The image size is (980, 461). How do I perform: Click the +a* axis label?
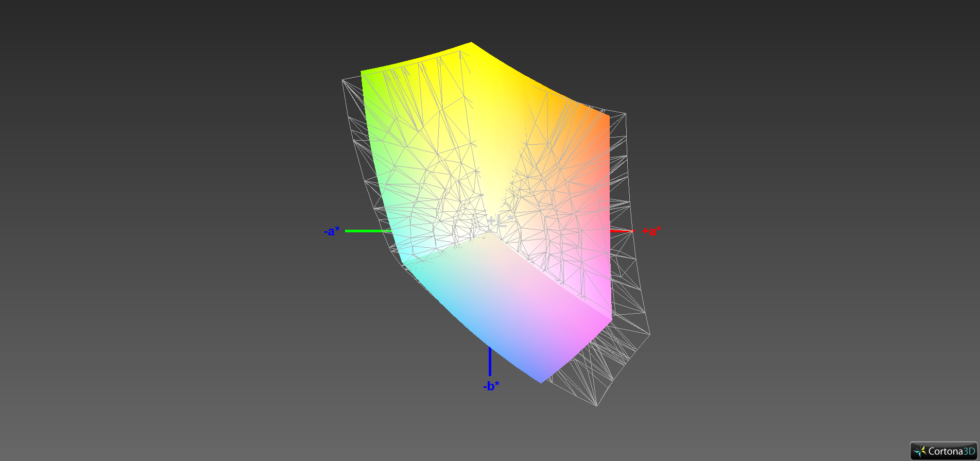[651, 231]
